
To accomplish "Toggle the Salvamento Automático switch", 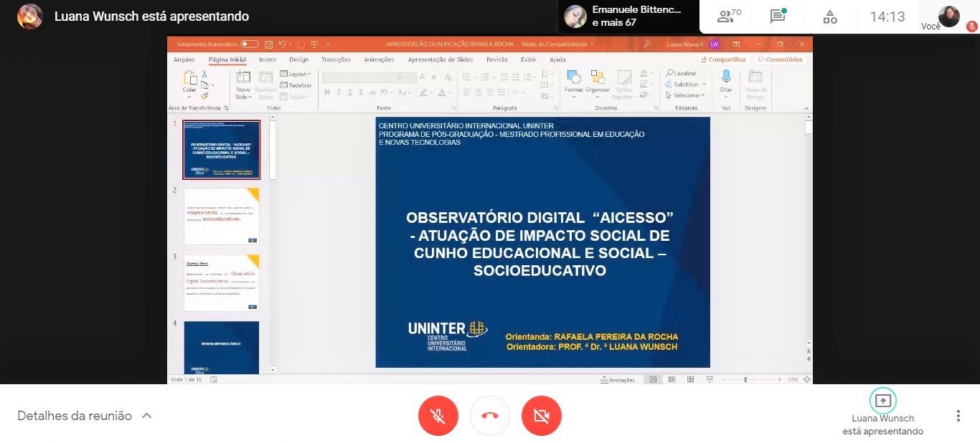I will click(x=250, y=44).
